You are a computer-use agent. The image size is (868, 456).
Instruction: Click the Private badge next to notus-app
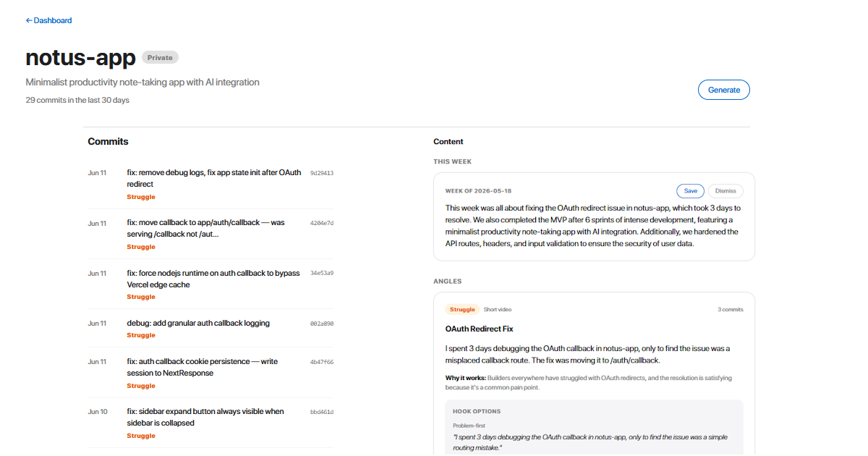point(160,58)
